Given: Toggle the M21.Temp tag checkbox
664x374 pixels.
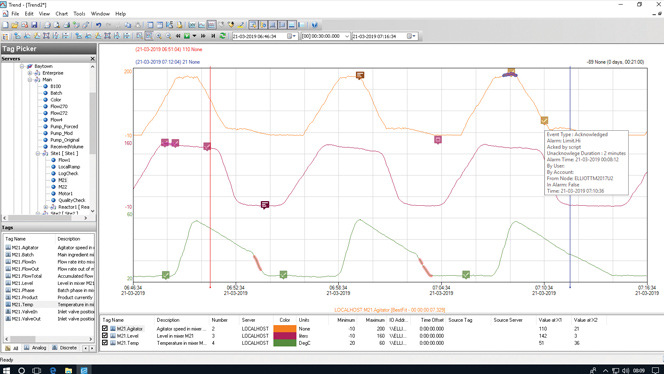Looking at the screenshot, I should click(105, 343).
